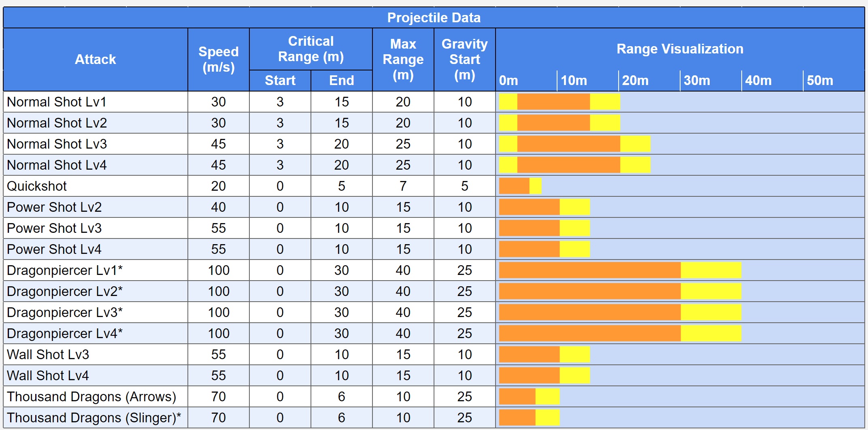Click the yellow bar segment for Quickshot

(x=535, y=186)
